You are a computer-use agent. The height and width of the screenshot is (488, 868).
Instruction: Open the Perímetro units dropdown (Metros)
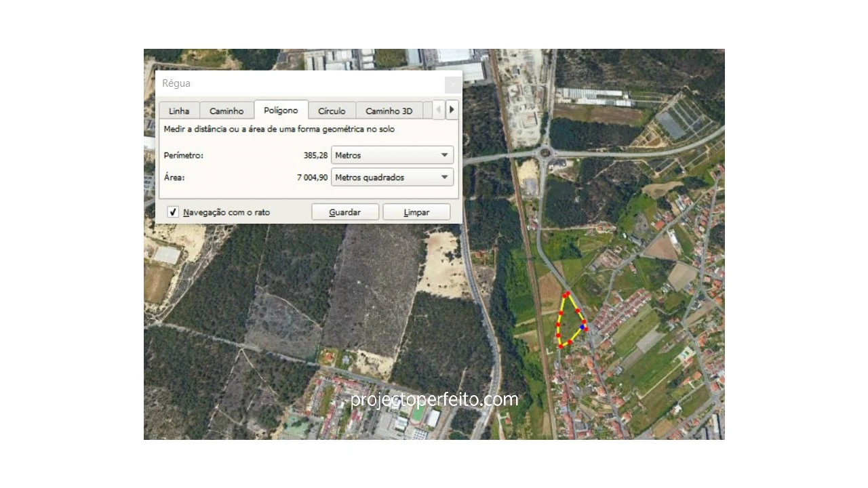(x=392, y=155)
